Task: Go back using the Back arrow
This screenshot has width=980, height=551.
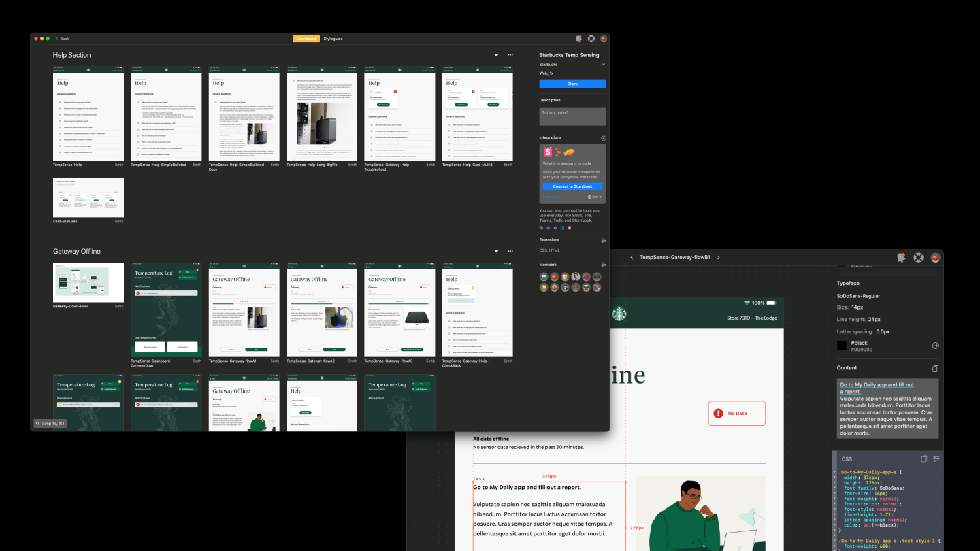Action: [63, 39]
